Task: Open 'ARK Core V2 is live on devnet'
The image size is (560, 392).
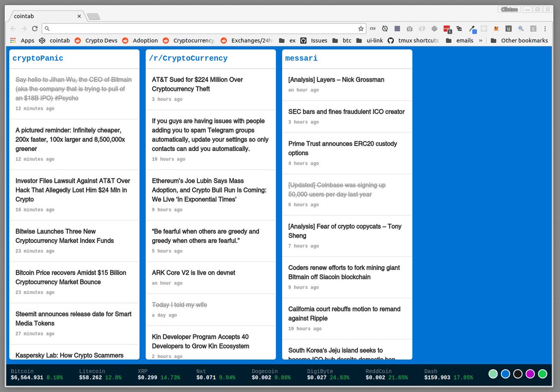Action: coord(194,273)
